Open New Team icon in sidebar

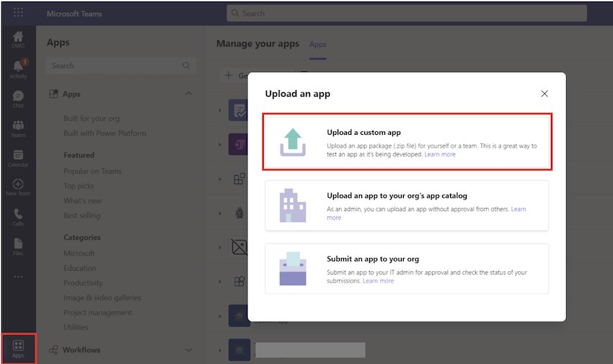[18, 187]
